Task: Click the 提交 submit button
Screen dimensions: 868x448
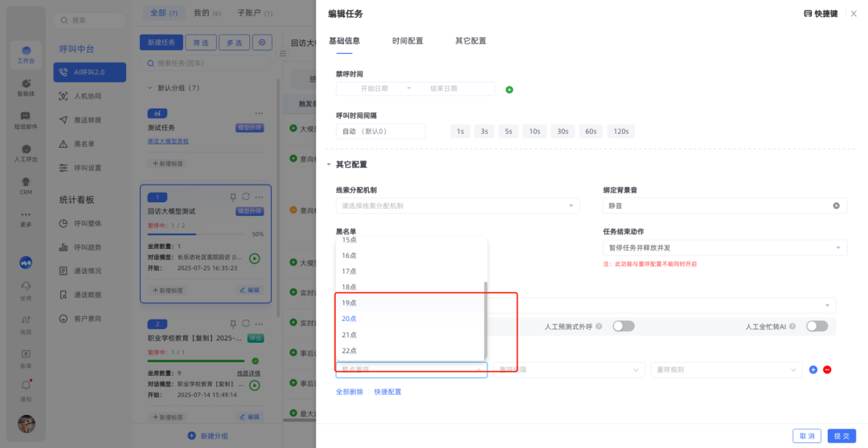Action: 841,435
